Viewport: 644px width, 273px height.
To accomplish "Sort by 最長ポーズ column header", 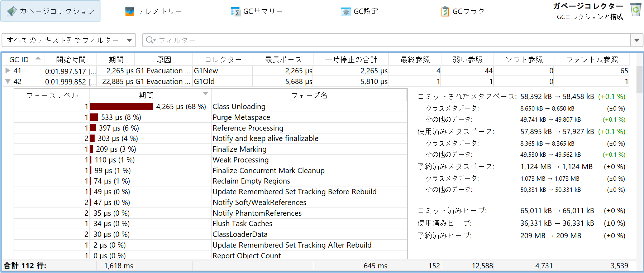I will click(283, 59).
